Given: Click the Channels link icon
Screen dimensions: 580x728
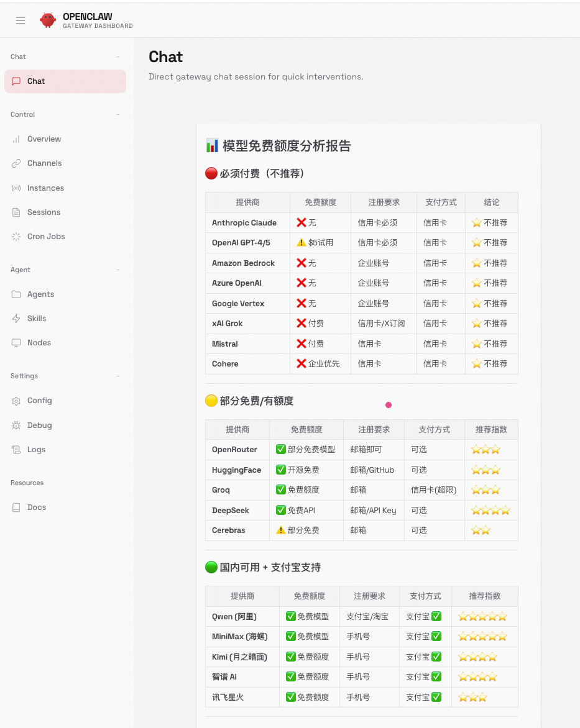Looking at the screenshot, I should pos(17,163).
